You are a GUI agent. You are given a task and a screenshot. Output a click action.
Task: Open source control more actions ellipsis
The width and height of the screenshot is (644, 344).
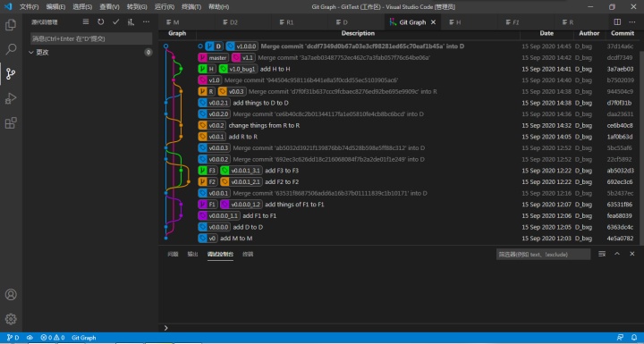(x=146, y=21)
